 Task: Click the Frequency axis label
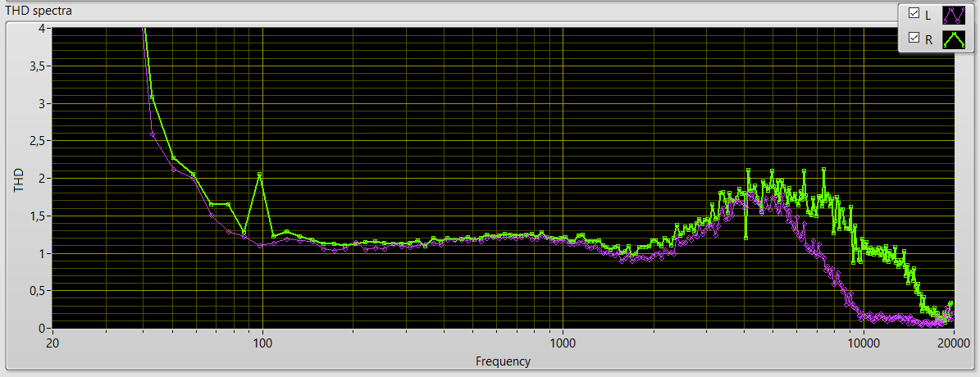pyautogui.click(x=503, y=361)
